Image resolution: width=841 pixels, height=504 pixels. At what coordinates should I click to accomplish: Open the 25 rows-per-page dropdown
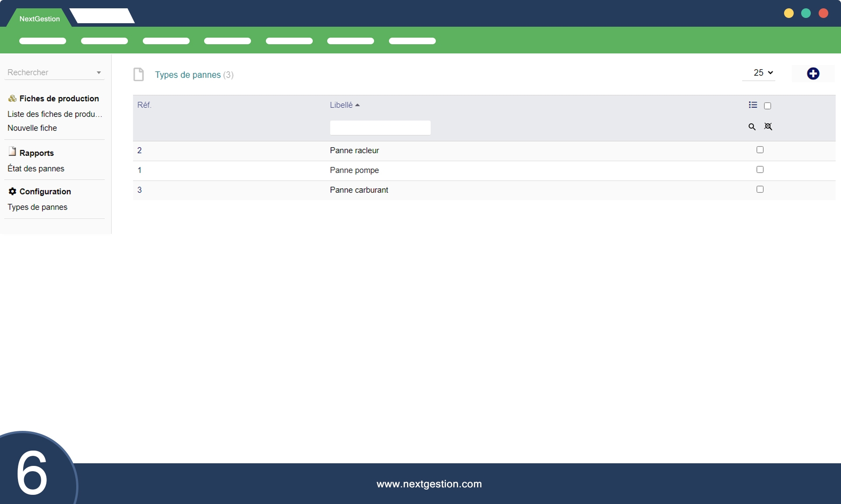tap(763, 73)
